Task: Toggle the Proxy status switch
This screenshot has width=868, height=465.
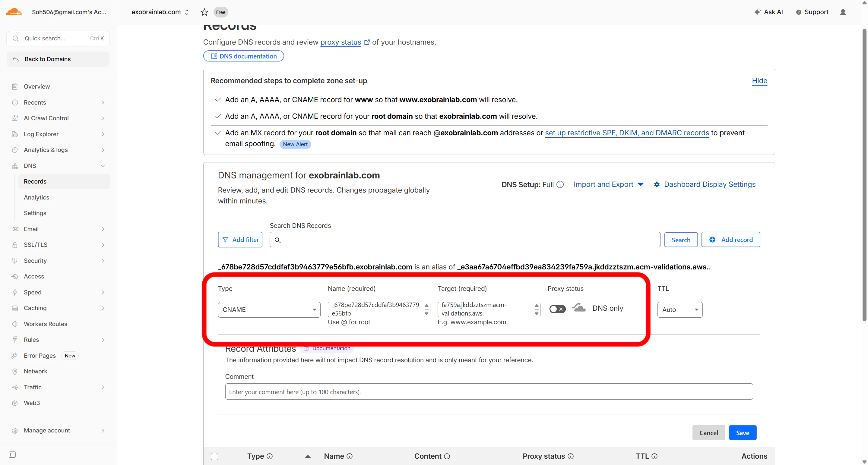Action: [x=557, y=309]
